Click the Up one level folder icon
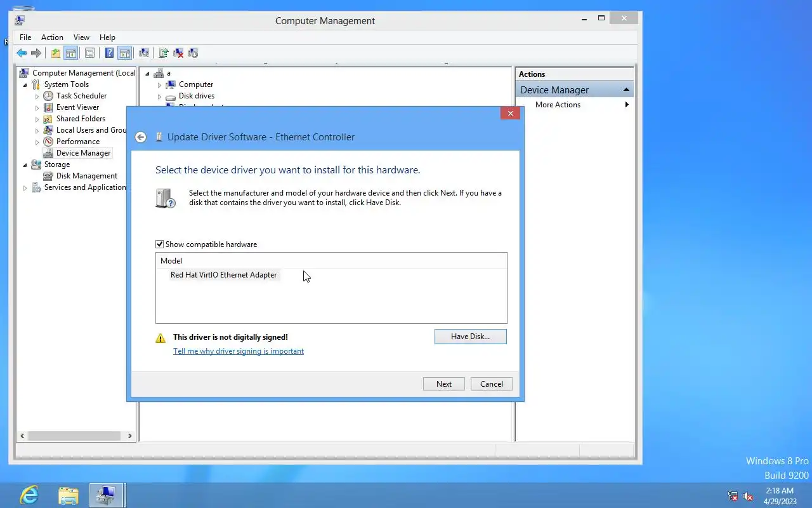Screen dimensions: 812x508 56,53
